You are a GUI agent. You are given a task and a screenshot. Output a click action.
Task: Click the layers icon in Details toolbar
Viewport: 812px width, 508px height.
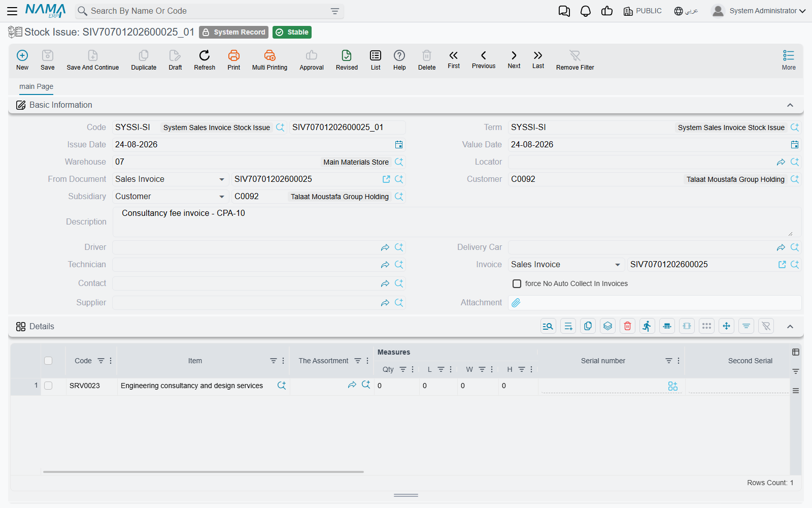tap(607, 326)
